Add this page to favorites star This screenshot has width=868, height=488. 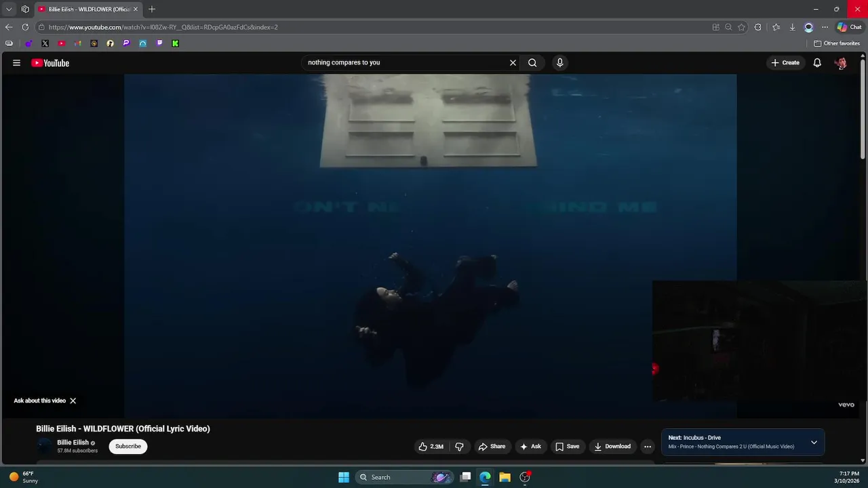pyautogui.click(x=741, y=27)
